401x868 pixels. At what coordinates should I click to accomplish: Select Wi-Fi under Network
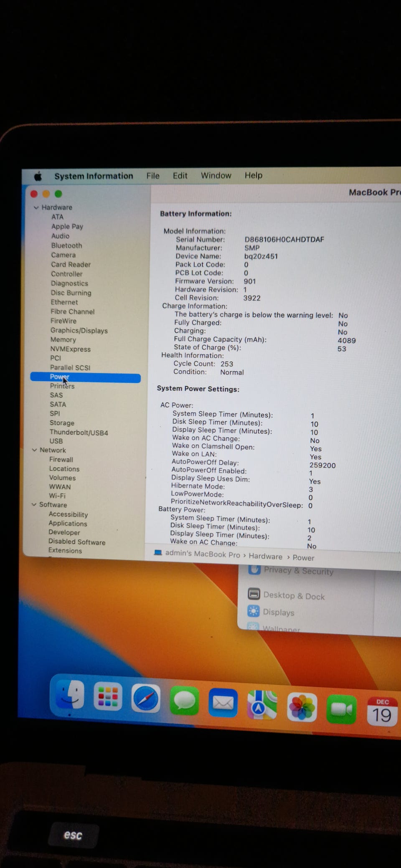coord(57,496)
